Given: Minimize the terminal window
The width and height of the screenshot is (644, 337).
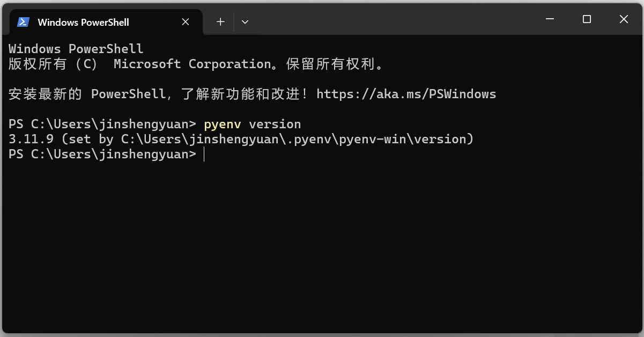Looking at the screenshot, I should click(550, 19).
